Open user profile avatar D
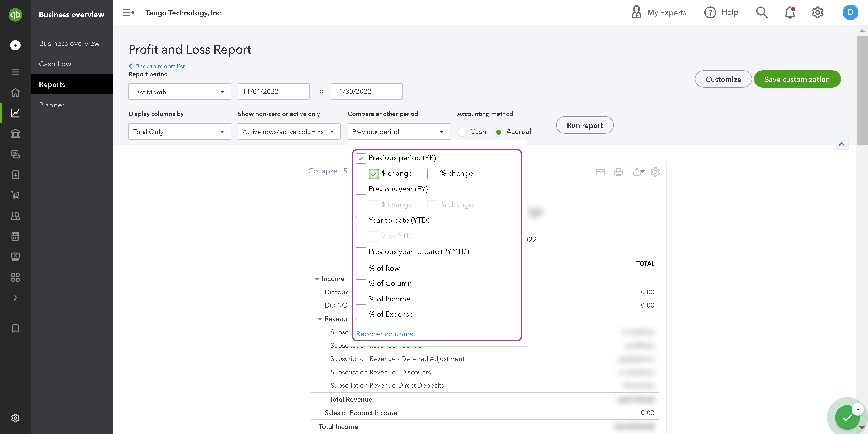The width and height of the screenshot is (868, 434). (x=850, y=13)
